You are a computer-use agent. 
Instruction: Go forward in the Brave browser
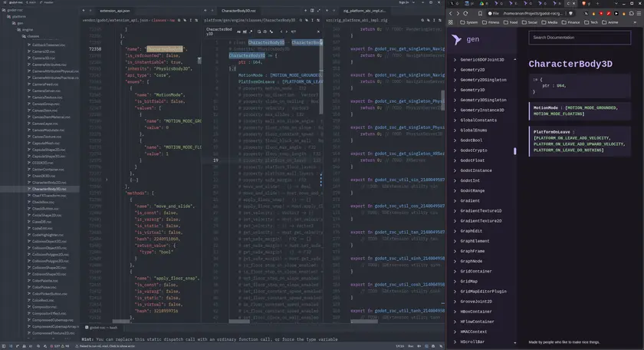point(458,13)
